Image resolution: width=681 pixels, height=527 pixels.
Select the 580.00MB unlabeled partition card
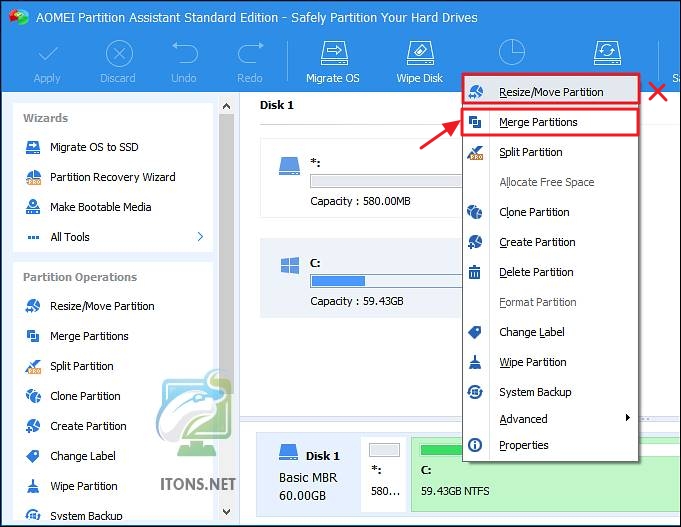coord(360,178)
